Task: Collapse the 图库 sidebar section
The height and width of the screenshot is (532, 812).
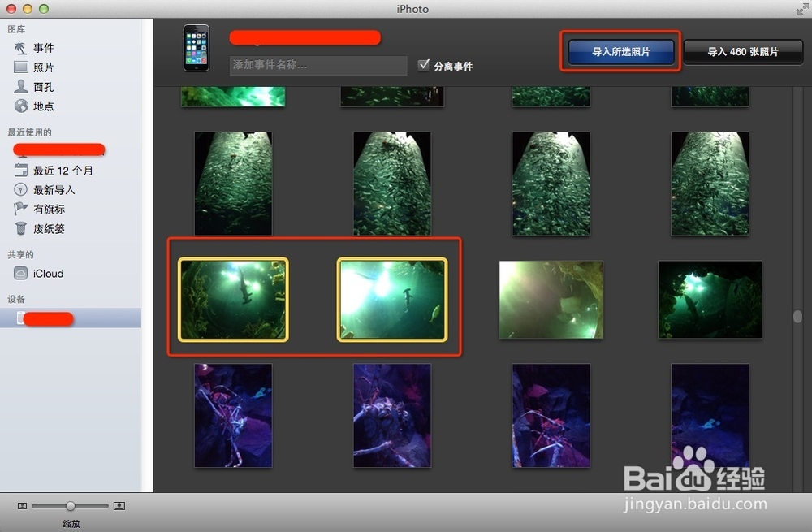Action: 16,28
